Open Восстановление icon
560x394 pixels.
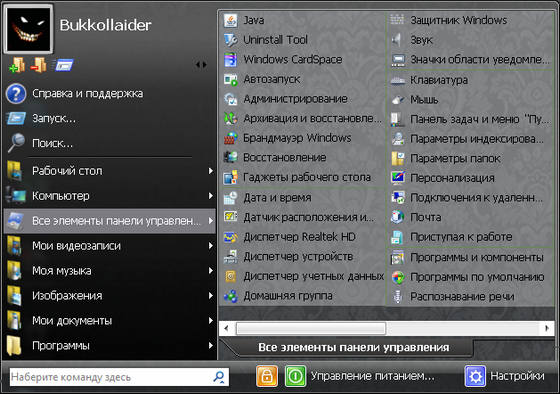tap(231, 158)
